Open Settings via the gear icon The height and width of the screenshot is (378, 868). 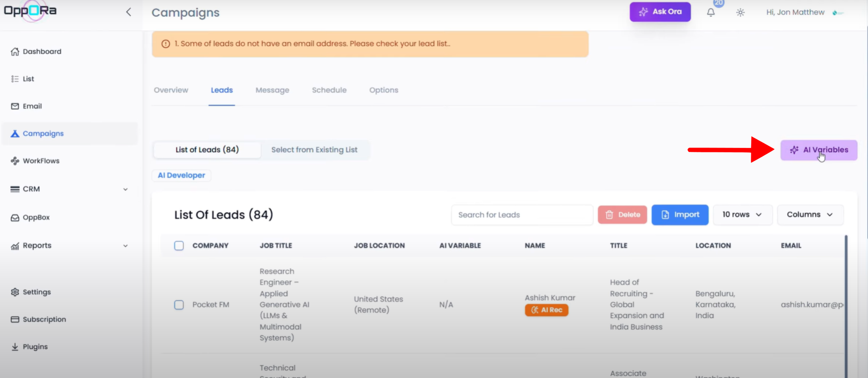pyautogui.click(x=15, y=292)
